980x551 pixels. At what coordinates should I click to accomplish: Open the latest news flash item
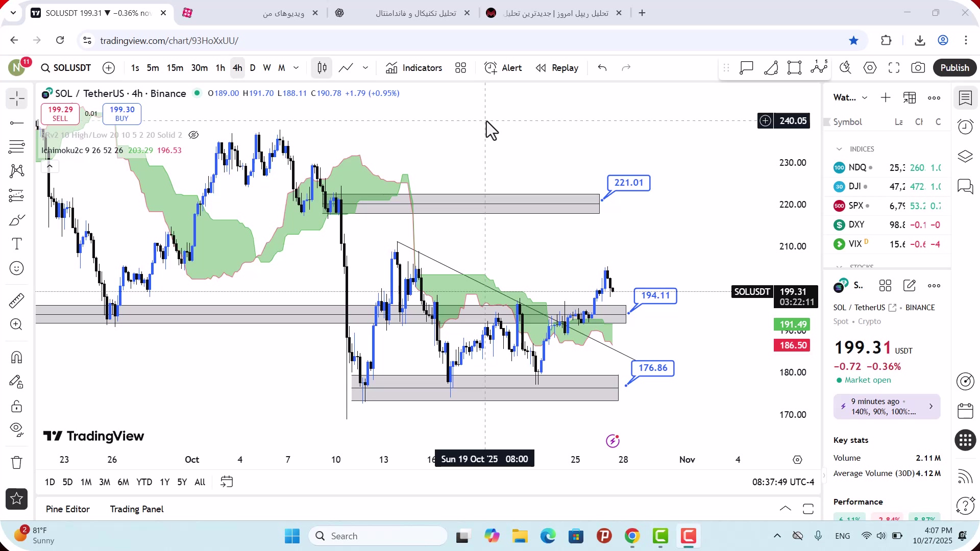(887, 407)
